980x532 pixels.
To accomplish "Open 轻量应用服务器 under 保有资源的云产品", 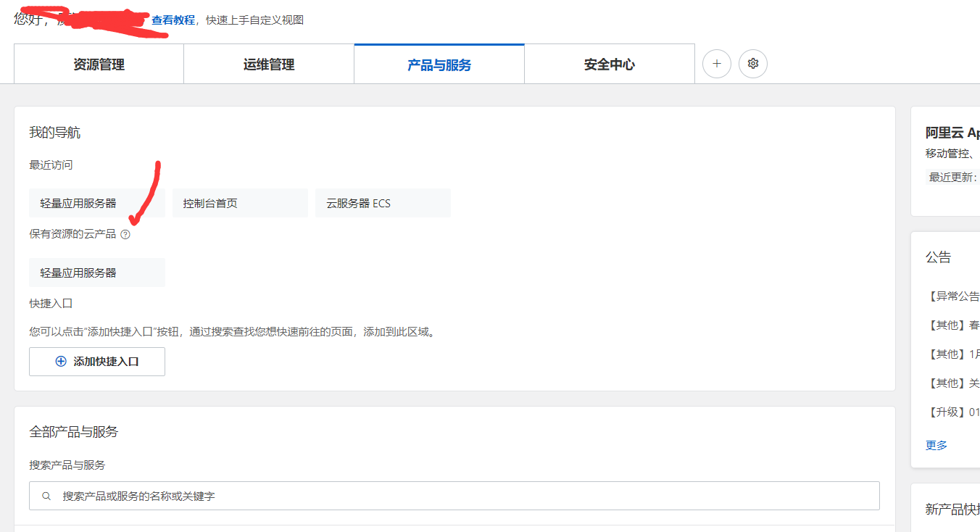I will point(97,273).
